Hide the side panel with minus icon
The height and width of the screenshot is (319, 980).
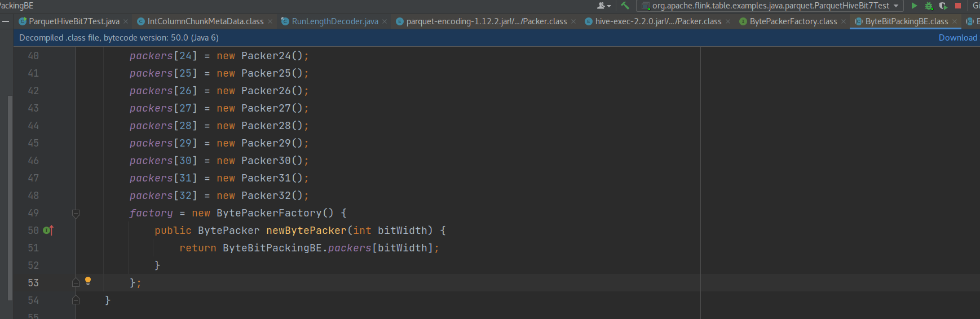coord(5,21)
